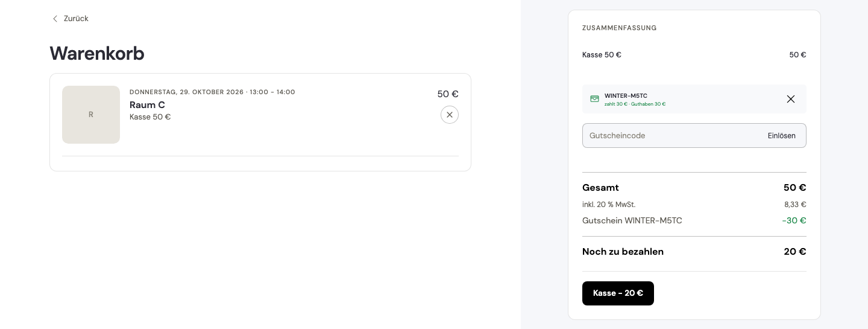Click the cart item price 50 €
This screenshot has height=329, width=868.
click(448, 94)
